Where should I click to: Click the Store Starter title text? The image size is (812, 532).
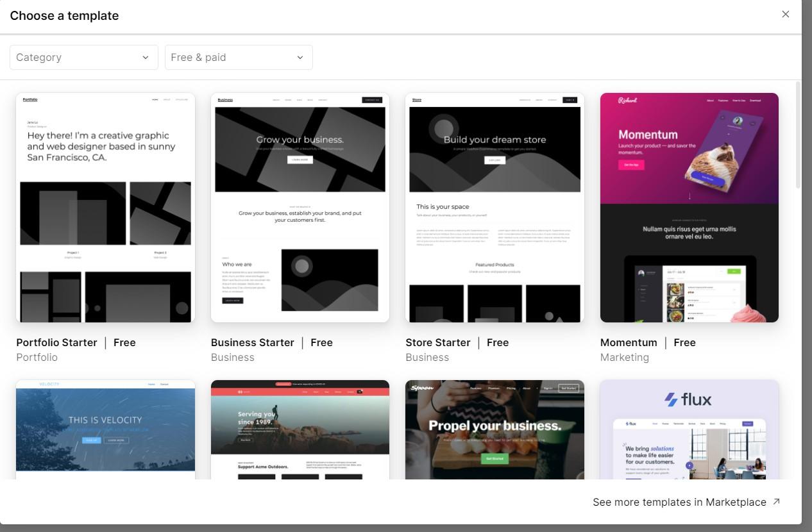coord(438,342)
